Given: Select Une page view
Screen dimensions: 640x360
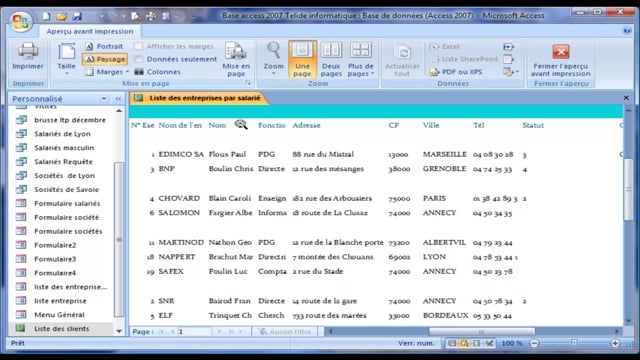Looking at the screenshot, I should (x=302, y=59).
